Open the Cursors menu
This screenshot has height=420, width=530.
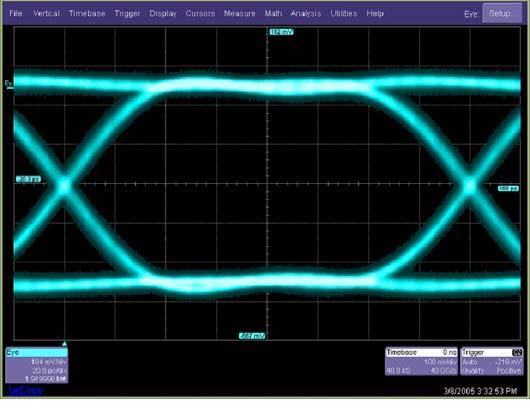[200, 14]
